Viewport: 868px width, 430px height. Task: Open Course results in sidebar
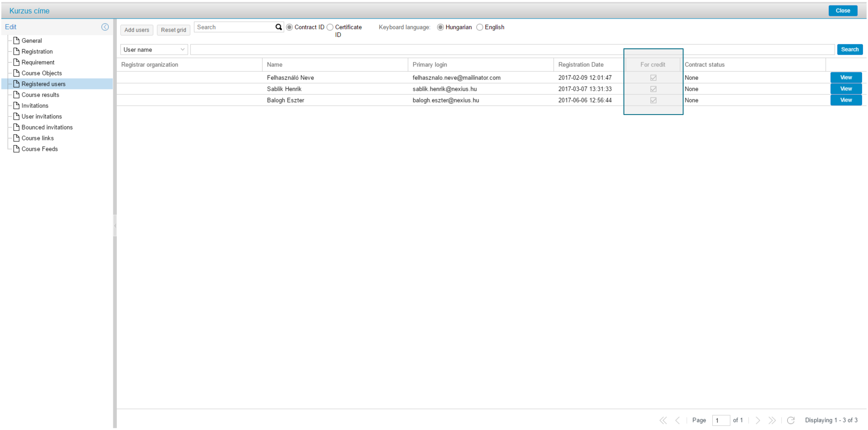[40, 95]
